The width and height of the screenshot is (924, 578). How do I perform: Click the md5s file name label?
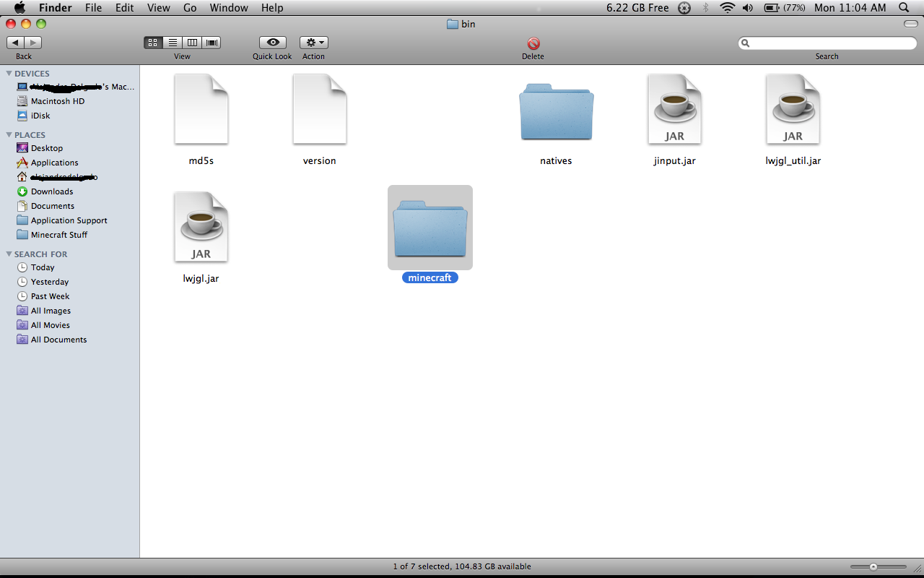tap(201, 161)
